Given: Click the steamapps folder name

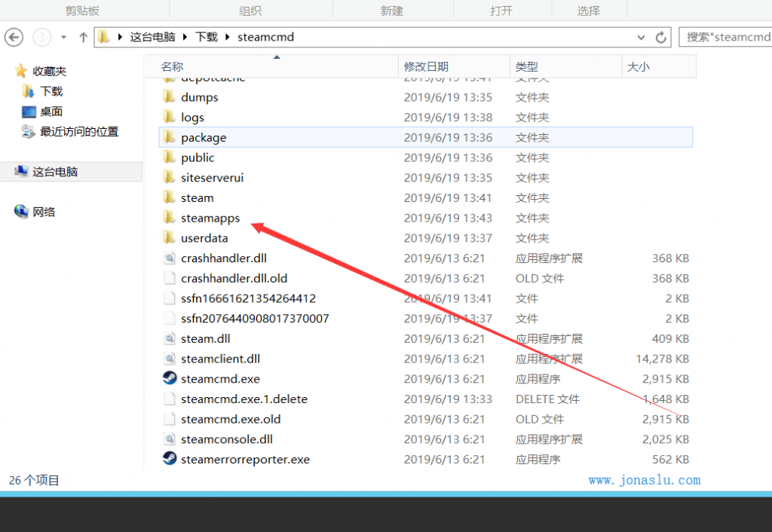Looking at the screenshot, I should [210, 218].
